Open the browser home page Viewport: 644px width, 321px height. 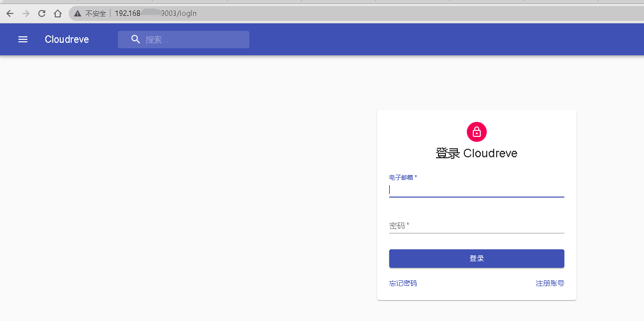click(x=58, y=13)
